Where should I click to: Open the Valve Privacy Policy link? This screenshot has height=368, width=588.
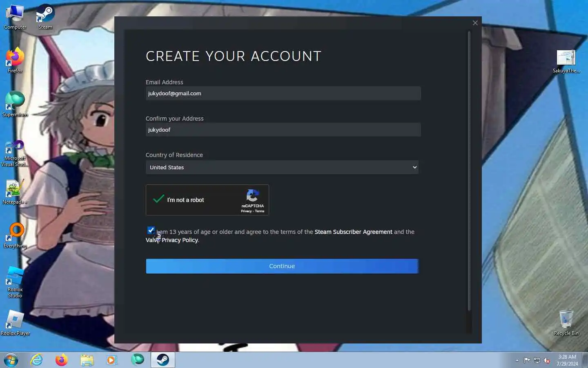click(172, 240)
